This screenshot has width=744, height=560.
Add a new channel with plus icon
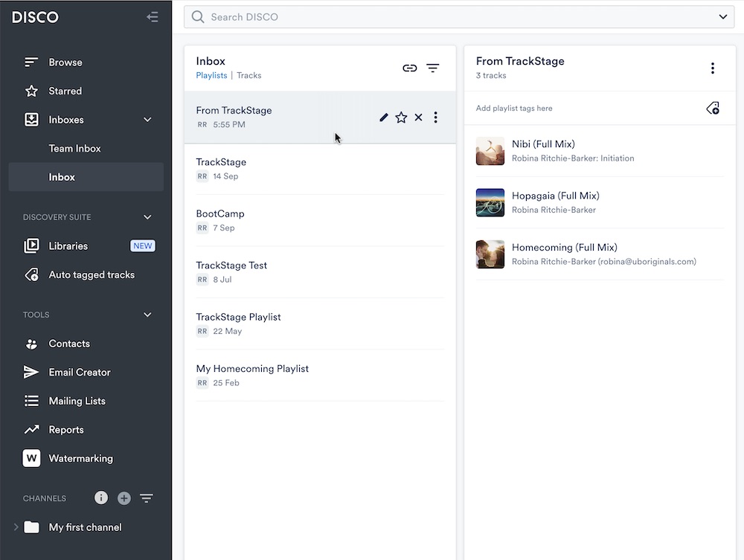(x=124, y=498)
